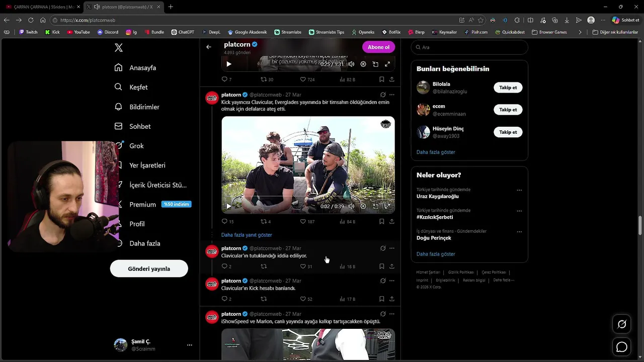Open #KızılcıkŞerbeti trending topic
644x362 pixels.
(x=435, y=217)
